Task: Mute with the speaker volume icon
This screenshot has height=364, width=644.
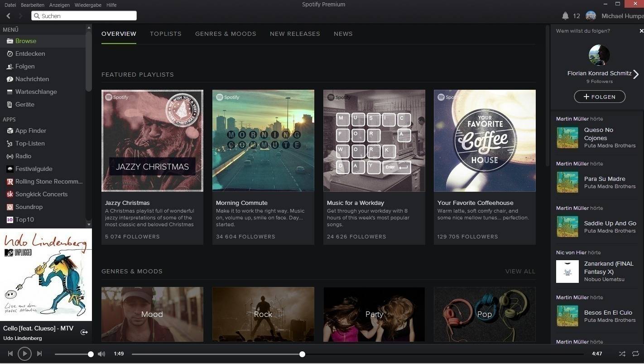Action: click(x=101, y=354)
